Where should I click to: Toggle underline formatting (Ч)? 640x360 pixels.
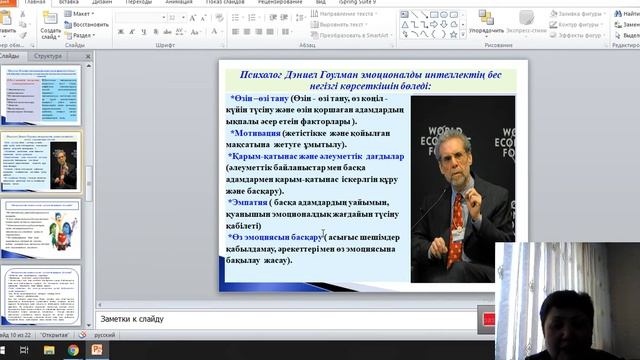click(x=144, y=32)
